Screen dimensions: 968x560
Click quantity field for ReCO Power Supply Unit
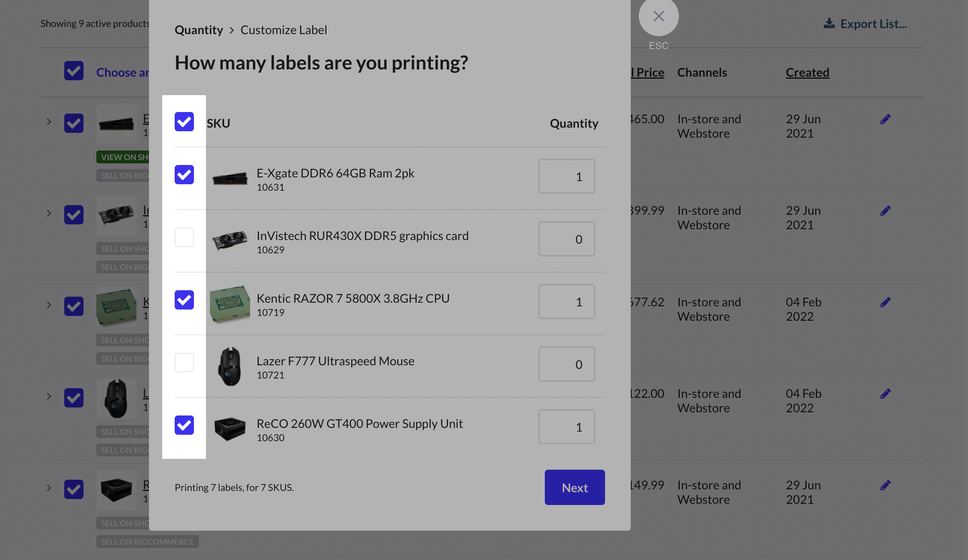[567, 427]
